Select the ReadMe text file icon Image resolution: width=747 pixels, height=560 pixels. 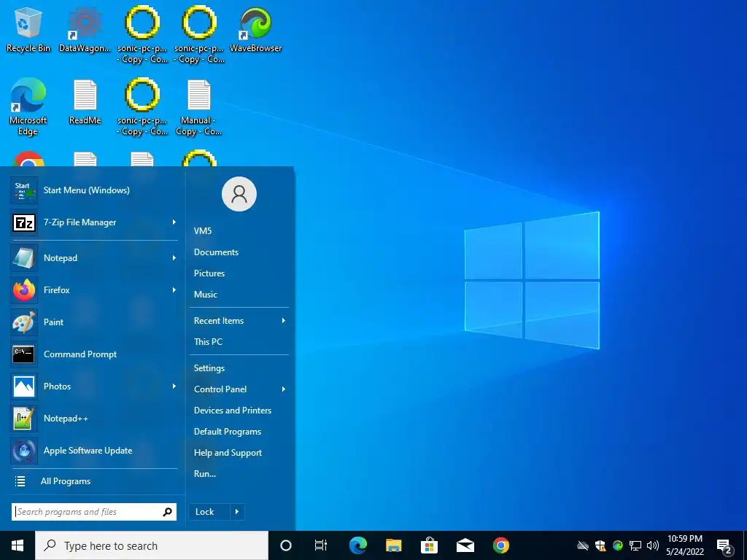pos(85,101)
